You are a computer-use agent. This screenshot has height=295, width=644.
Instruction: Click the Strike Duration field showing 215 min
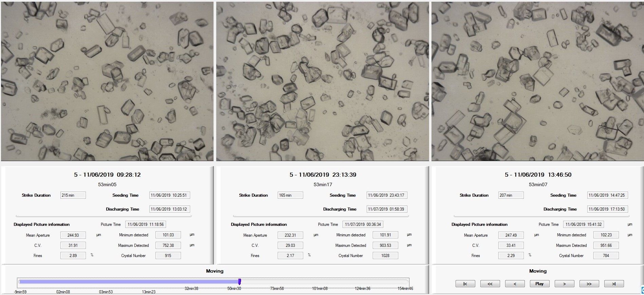[73, 195]
